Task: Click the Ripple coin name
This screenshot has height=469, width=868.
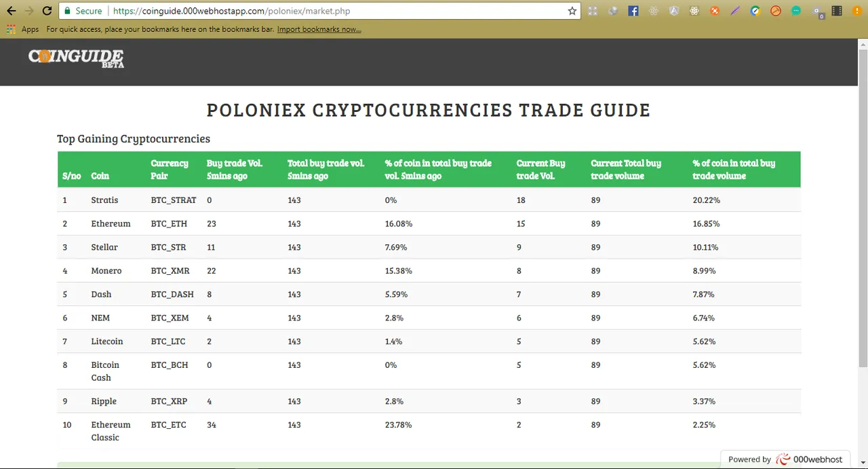Action: point(104,401)
